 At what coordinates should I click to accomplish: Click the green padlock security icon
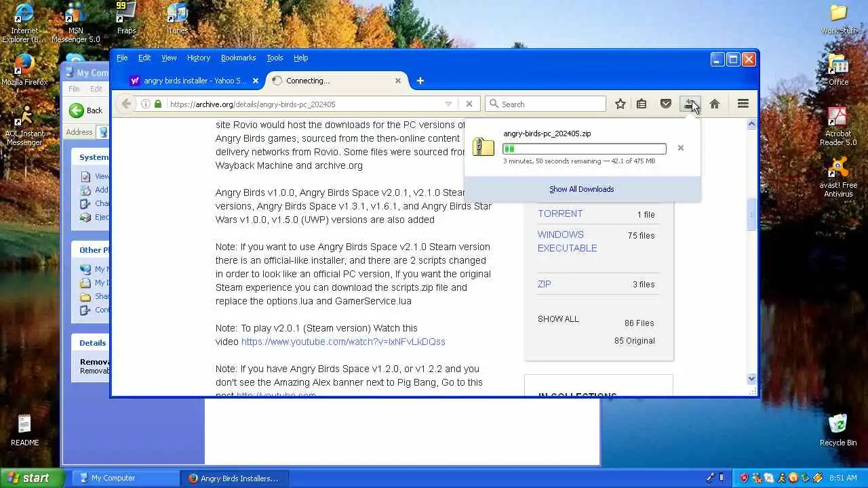pos(158,104)
